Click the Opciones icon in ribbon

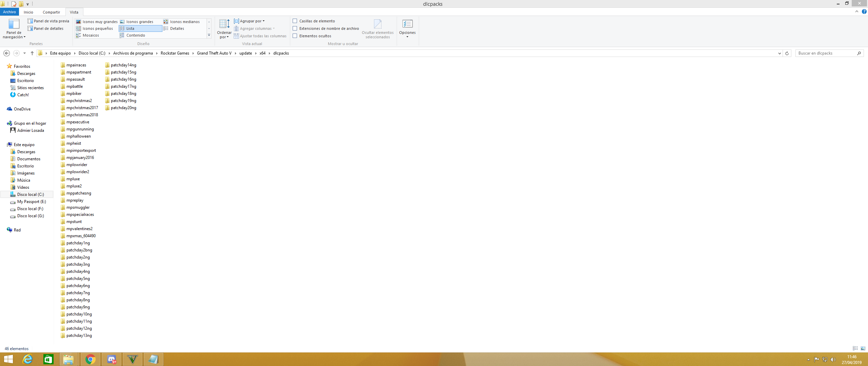coord(407,24)
